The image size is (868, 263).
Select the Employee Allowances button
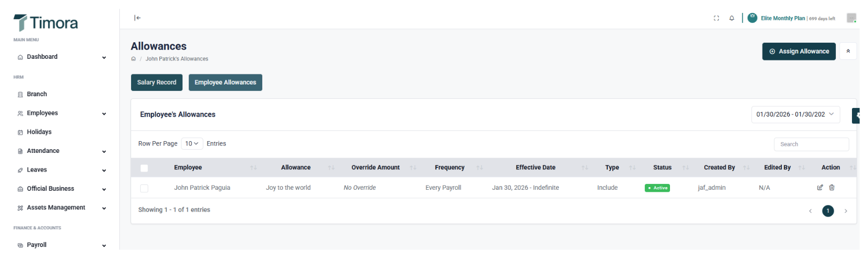225,82
